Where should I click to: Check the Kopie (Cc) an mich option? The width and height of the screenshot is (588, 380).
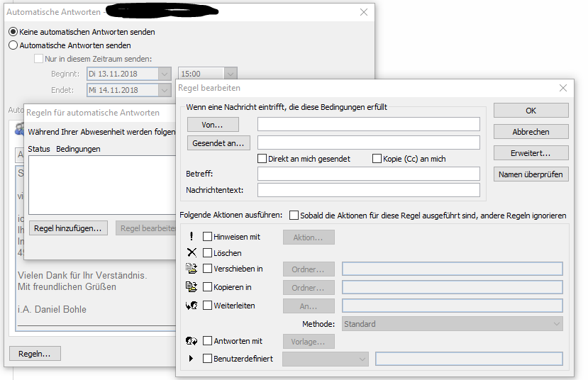pyautogui.click(x=377, y=159)
